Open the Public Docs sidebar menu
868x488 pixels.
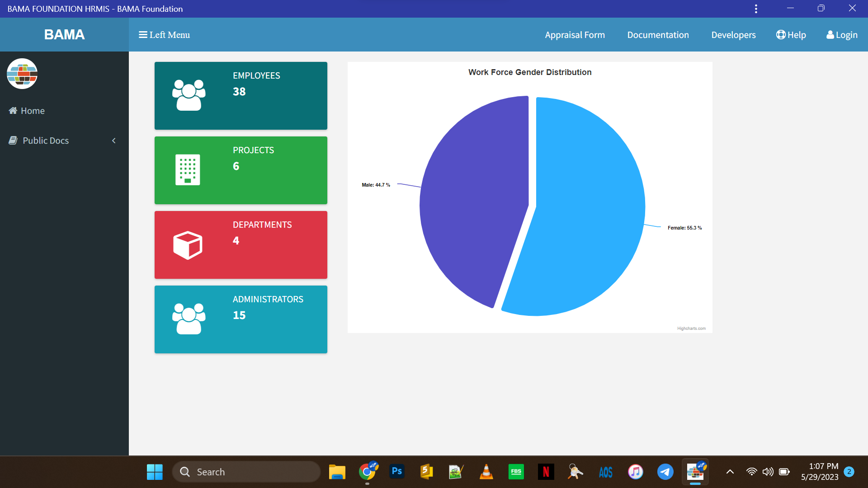click(45, 141)
